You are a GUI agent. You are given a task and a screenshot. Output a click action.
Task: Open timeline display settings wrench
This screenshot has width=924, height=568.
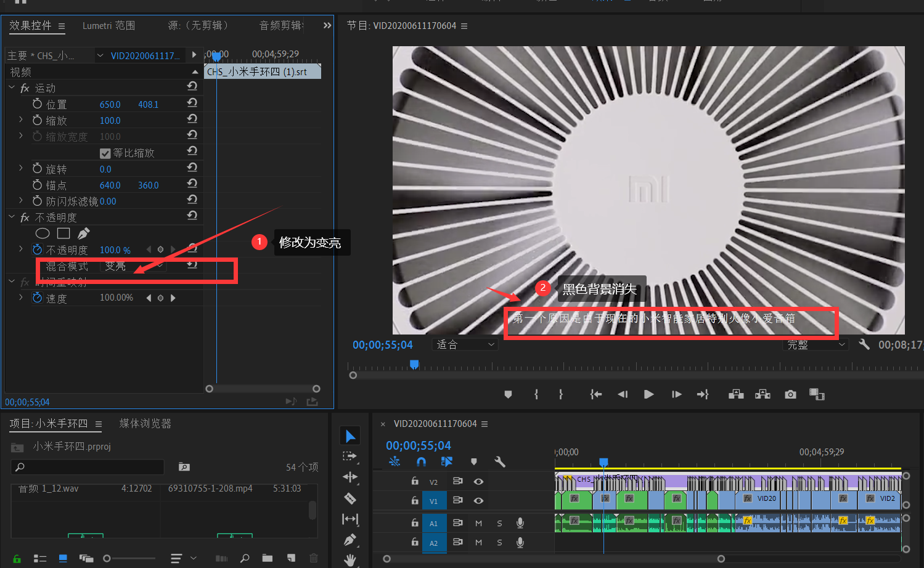pyautogui.click(x=500, y=461)
